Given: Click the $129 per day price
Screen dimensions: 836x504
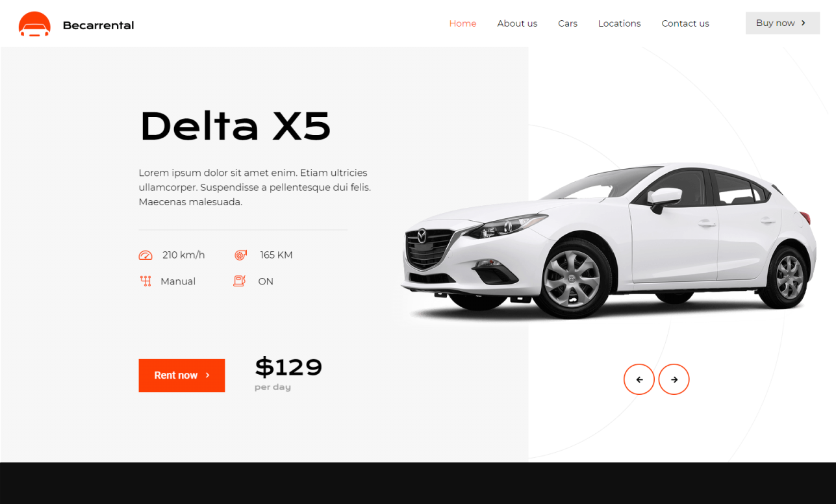Looking at the screenshot, I should click(288, 373).
